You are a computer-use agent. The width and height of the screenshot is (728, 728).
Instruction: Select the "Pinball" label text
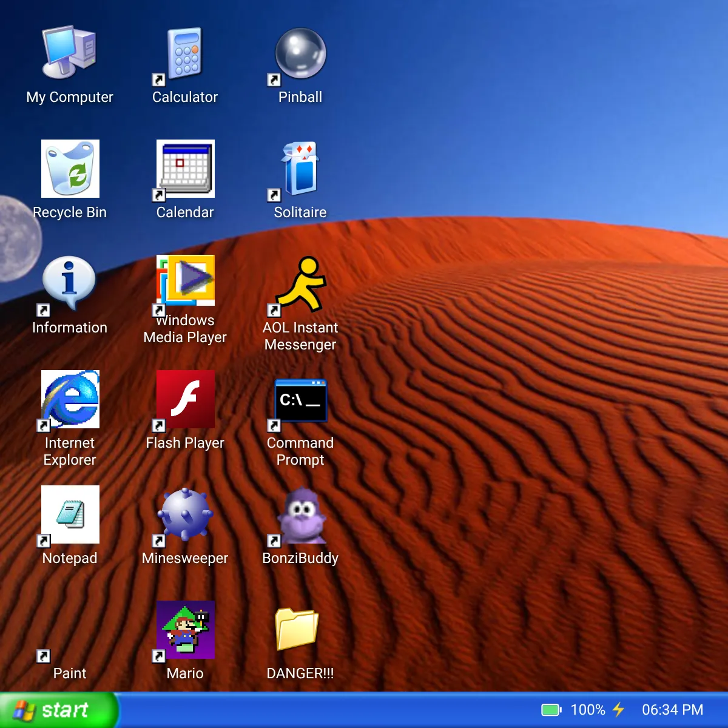click(x=300, y=97)
